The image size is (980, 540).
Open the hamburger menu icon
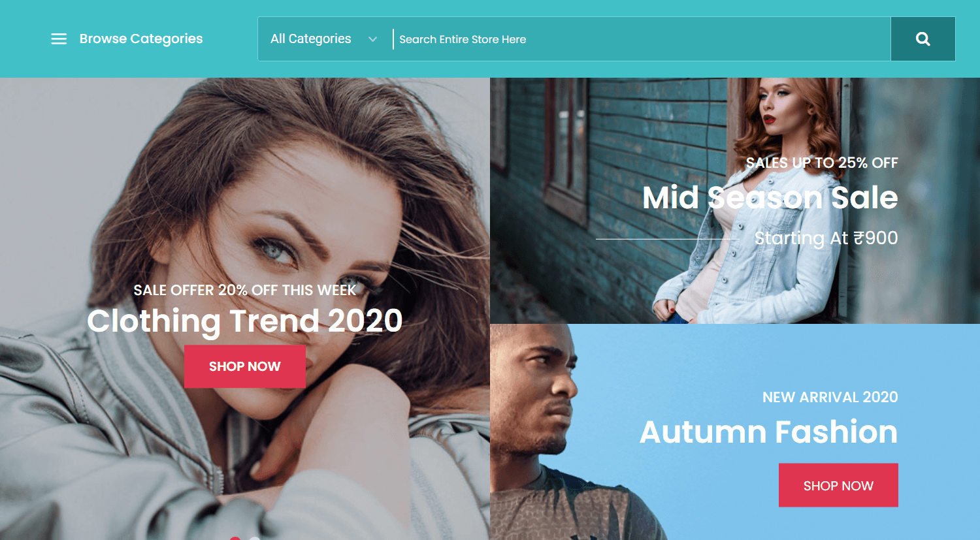(x=59, y=39)
